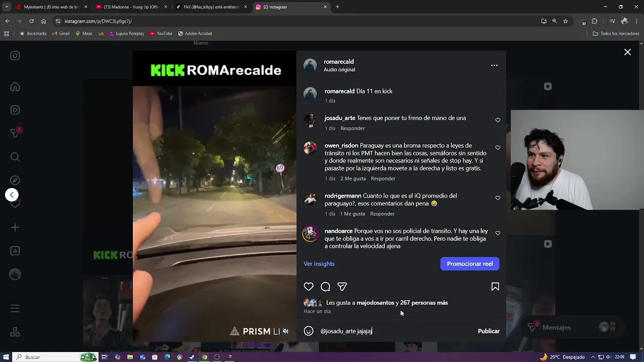
Task: Open the emoji picker in the comment box
Action: point(309,331)
